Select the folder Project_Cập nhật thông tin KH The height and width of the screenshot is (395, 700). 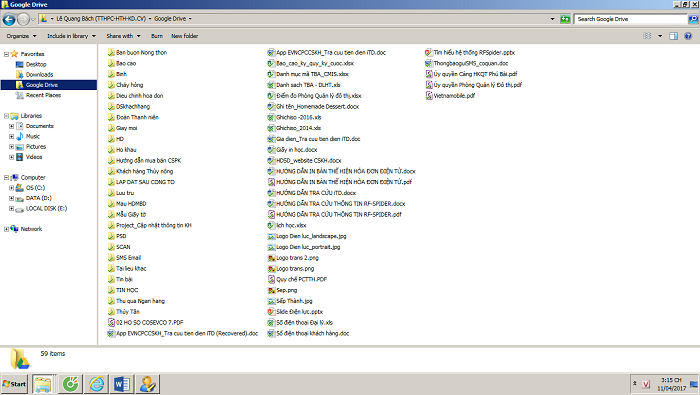tap(154, 225)
